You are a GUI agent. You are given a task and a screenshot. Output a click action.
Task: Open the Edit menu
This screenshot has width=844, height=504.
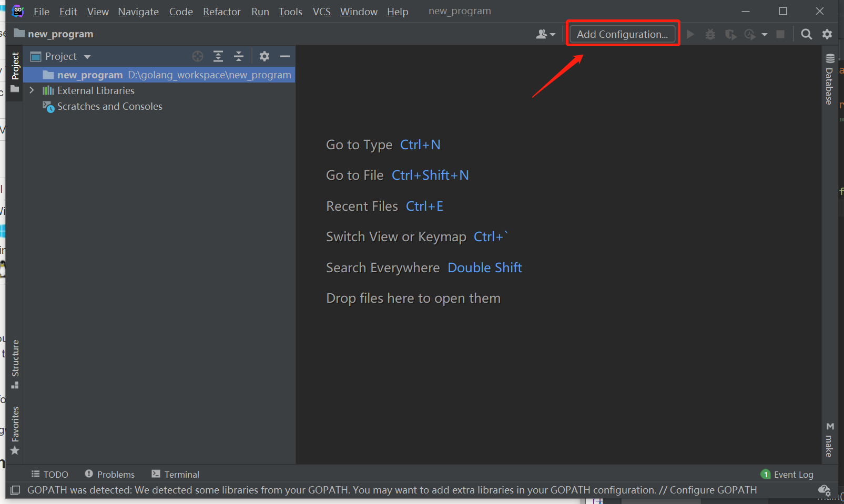[x=68, y=12]
